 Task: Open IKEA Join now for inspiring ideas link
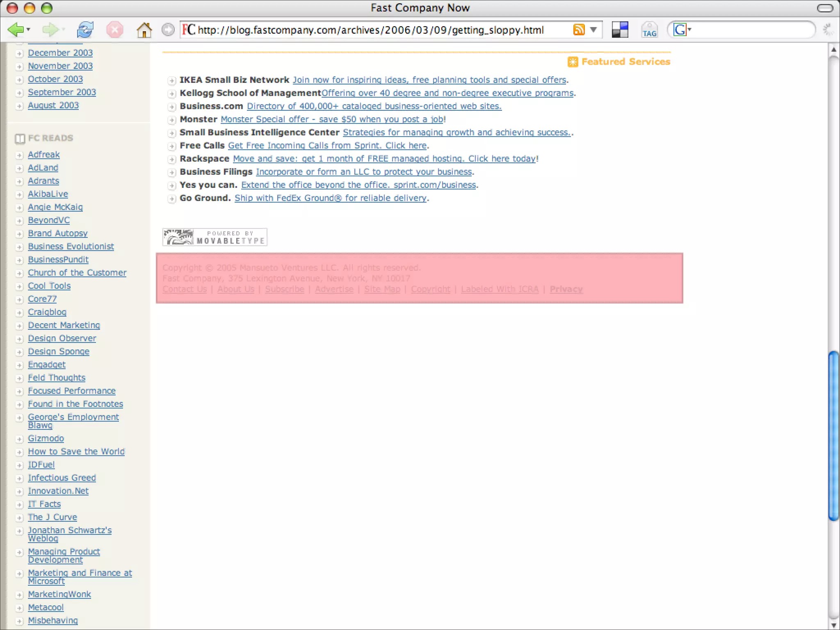coord(429,80)
